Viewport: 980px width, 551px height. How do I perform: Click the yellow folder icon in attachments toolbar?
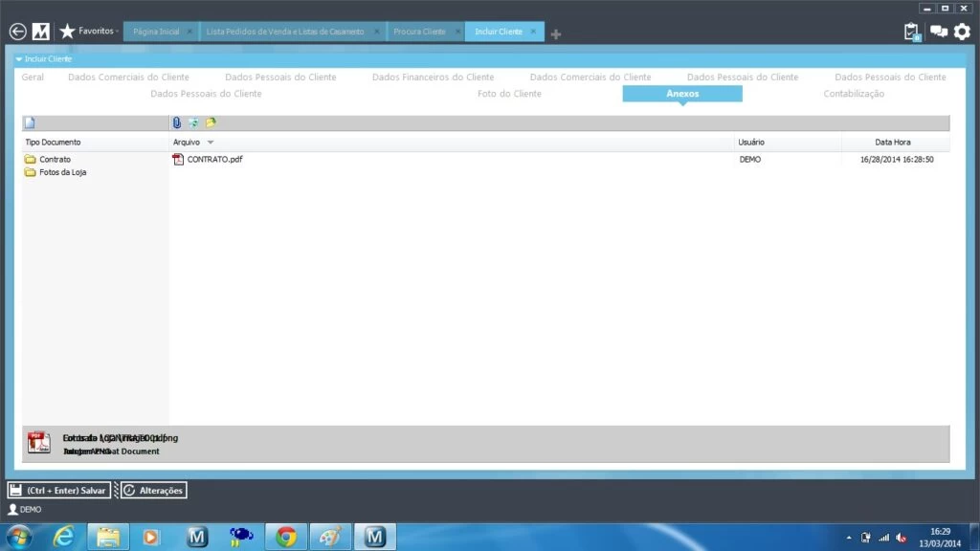click(x=211, y=122)
